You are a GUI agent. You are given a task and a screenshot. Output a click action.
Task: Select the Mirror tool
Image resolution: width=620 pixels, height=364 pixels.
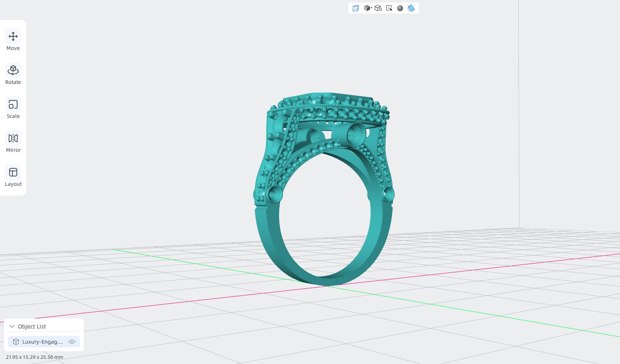pos(13,142)
